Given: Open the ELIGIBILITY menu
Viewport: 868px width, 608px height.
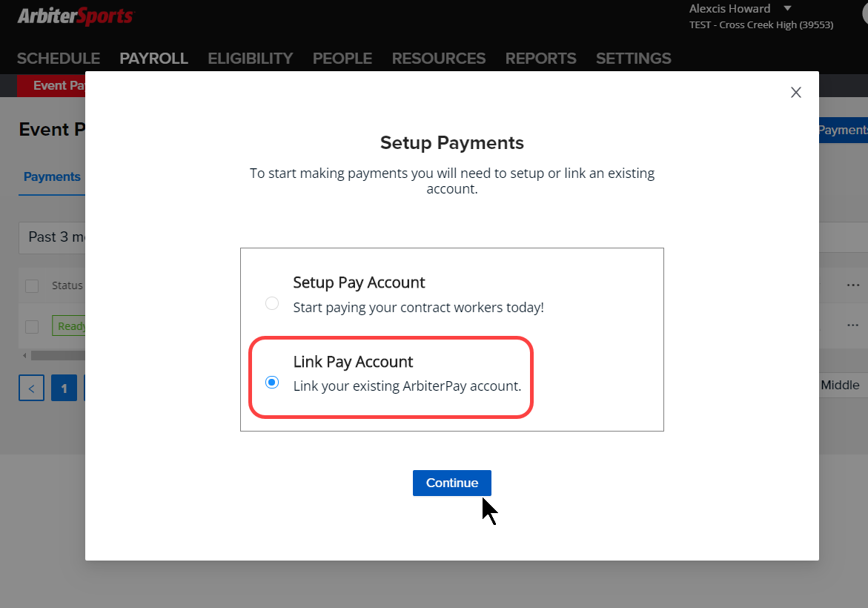Looking at the screenshot, I should tap(251, 59).
